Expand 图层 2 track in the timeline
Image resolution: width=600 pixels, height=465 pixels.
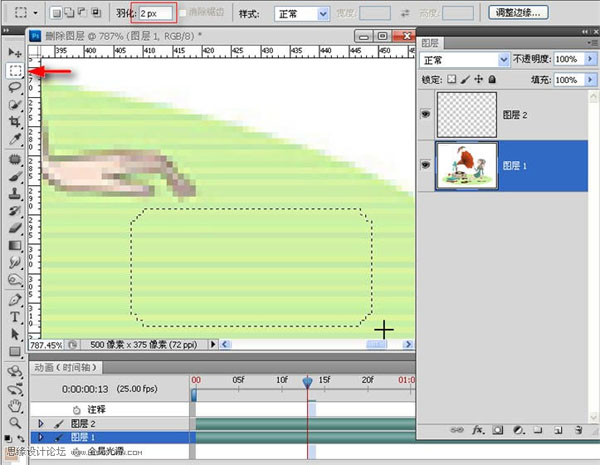[x=40, y=424]
